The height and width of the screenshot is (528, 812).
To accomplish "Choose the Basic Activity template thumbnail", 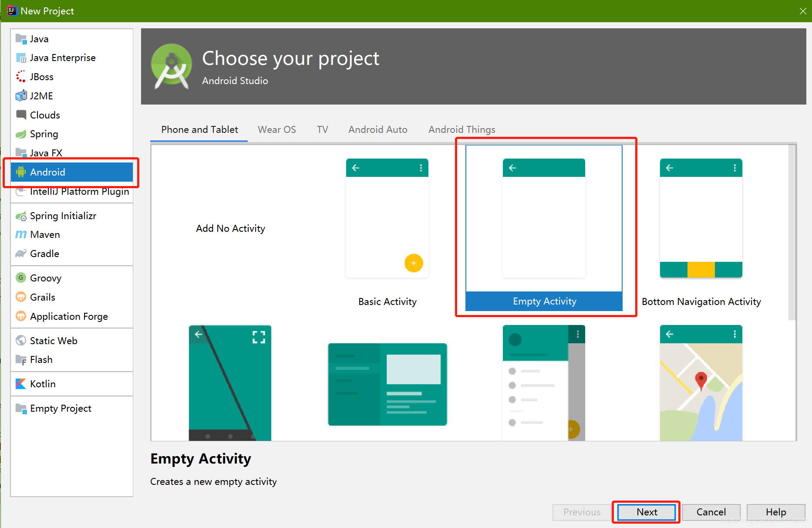I will tap(387, 218).
